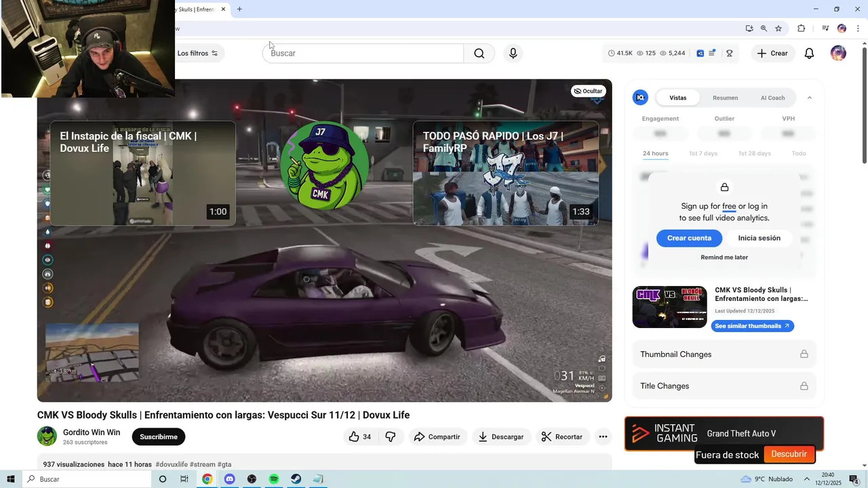Open the vidIQ list icon with blue dot

point(712,53)
